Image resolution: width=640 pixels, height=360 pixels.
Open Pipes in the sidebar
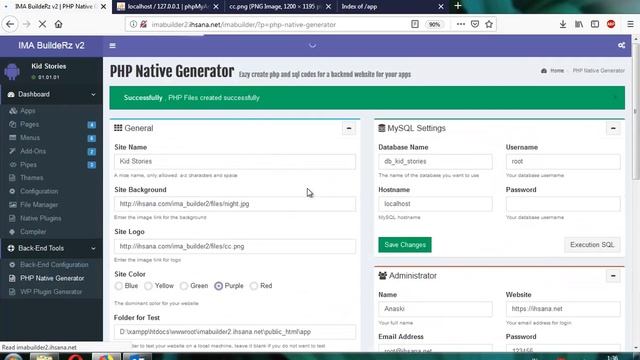[51, 164]
